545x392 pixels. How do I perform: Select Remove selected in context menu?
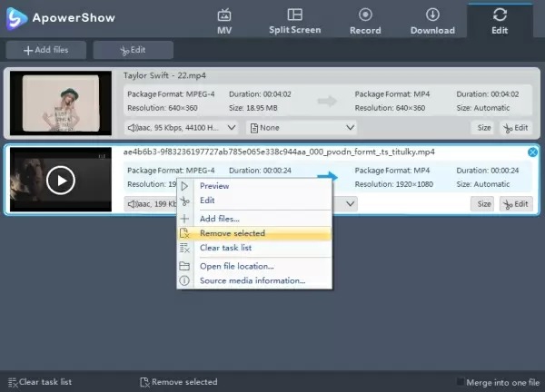254,233
